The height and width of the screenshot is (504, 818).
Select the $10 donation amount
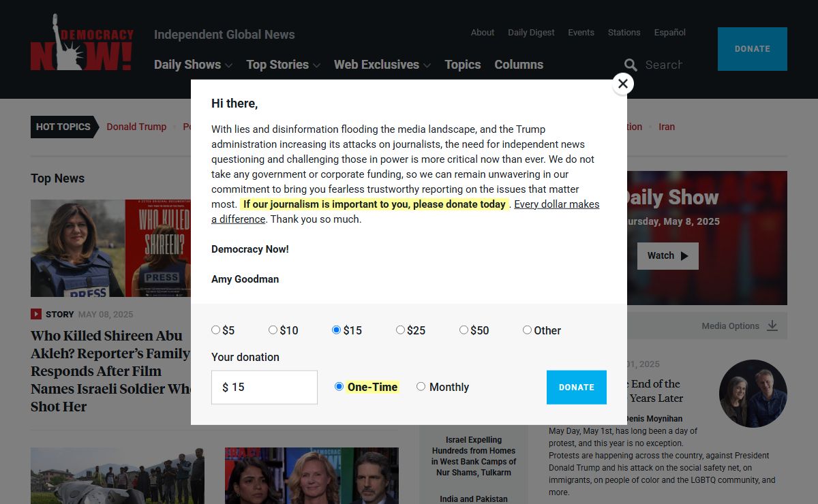(273, 330)
